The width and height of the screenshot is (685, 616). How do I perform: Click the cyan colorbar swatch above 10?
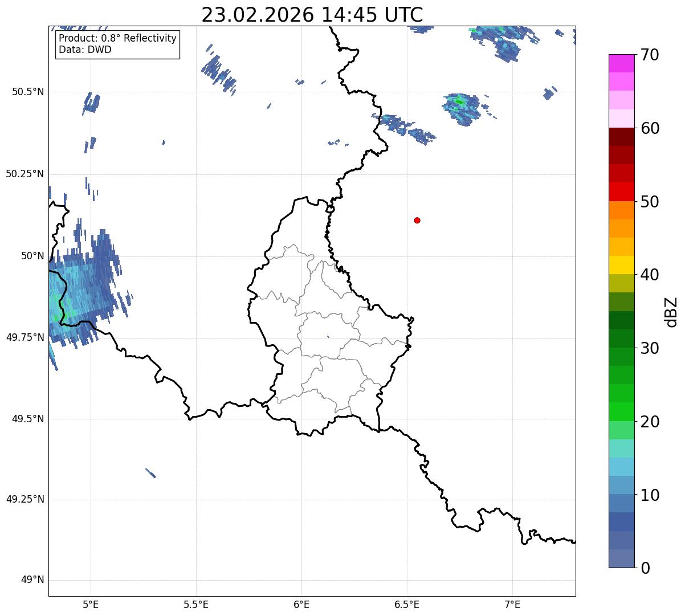pos(621,467)
